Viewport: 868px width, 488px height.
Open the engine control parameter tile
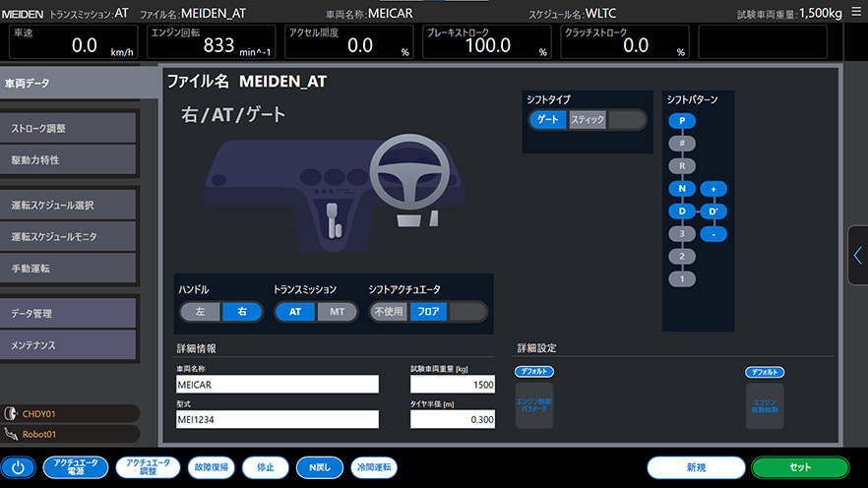point(534,403)
